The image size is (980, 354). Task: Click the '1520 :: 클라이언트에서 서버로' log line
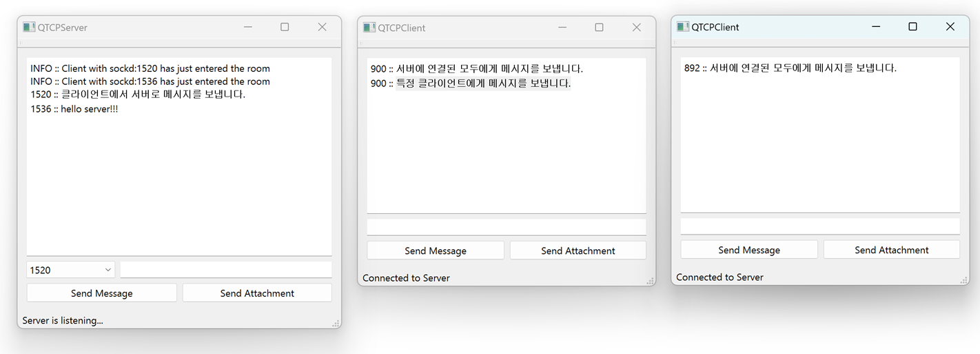(x=138, y=95)
